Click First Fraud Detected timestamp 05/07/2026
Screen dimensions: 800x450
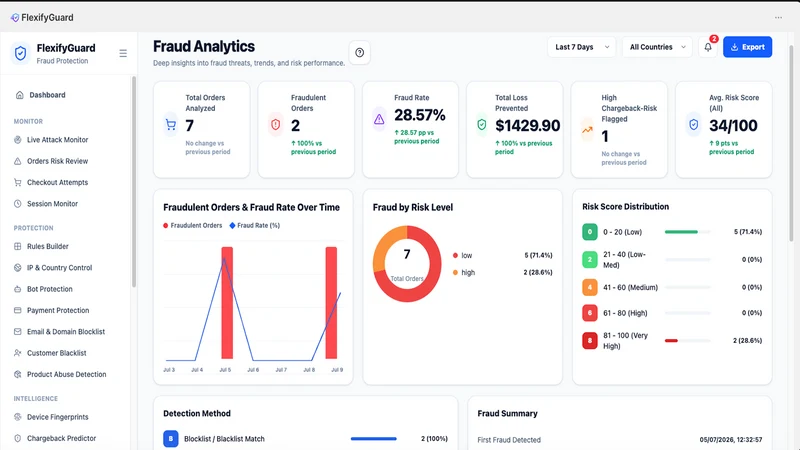(731, 440)
